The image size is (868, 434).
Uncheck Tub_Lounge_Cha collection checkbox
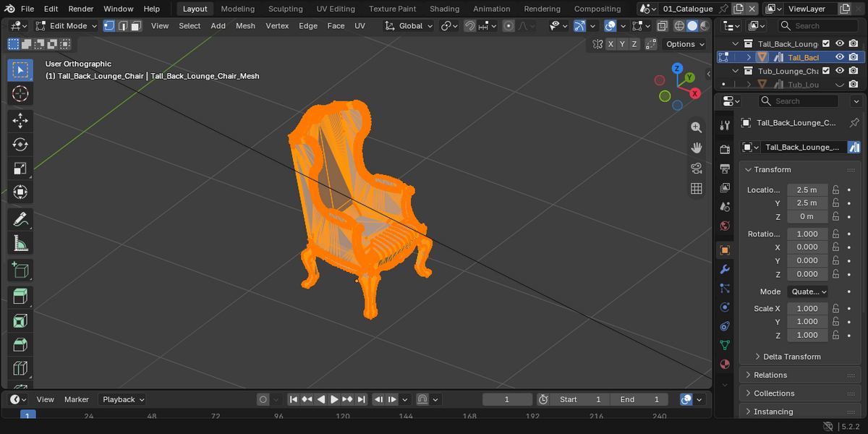(x=826, y=71)
